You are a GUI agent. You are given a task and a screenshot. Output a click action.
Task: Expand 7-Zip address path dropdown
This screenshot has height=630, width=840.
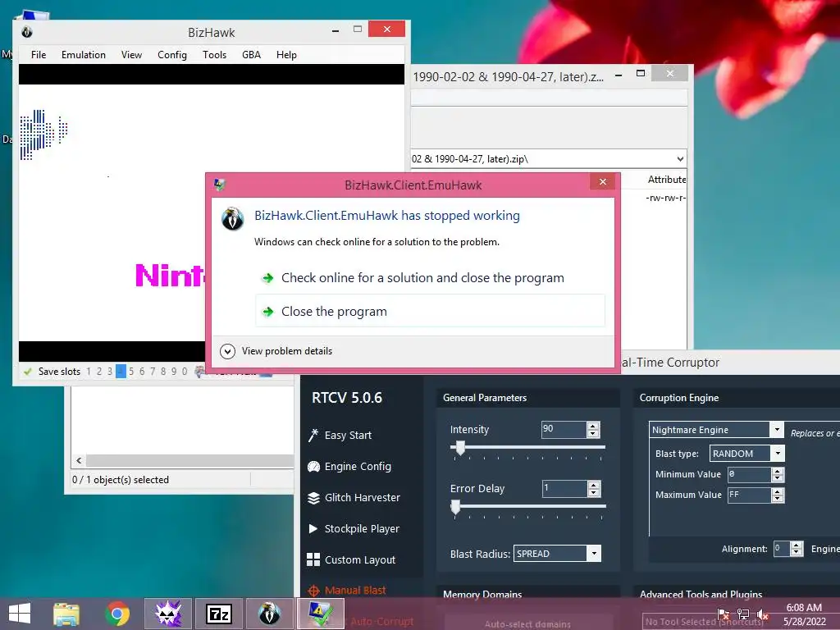[x=680, y=158]
